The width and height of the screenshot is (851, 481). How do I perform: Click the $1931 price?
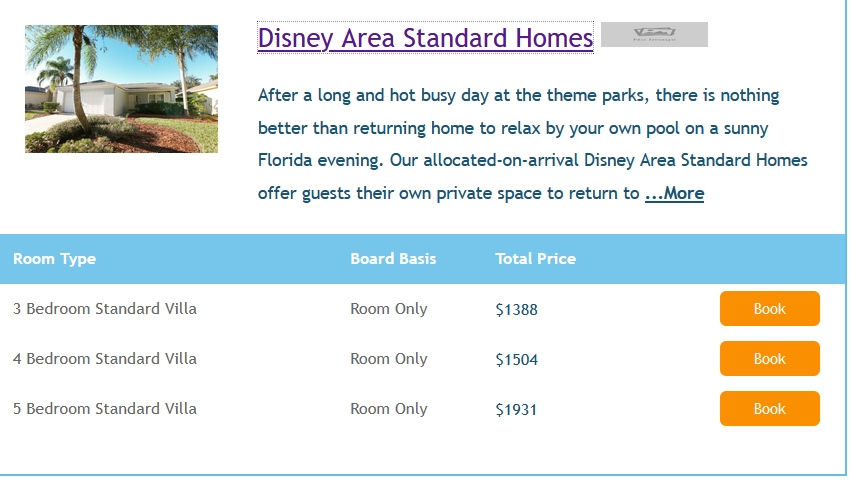pos(516,410)
